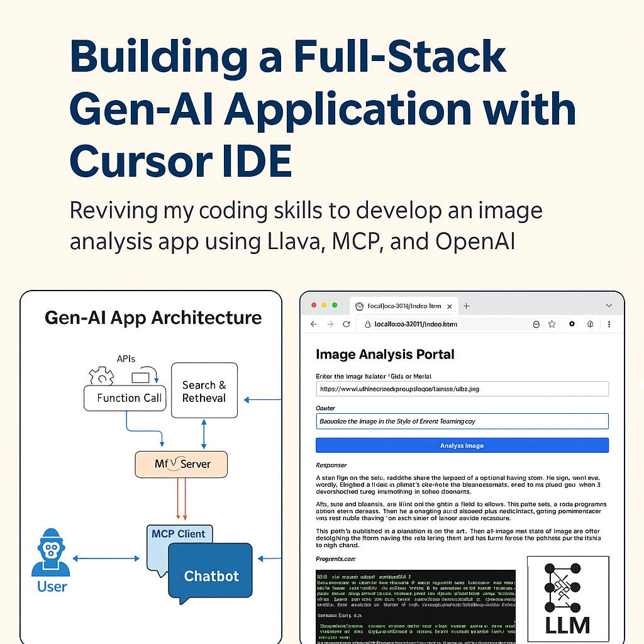Screen dimensions: 644x644
Task: Click the shield icon in browser toolbar
Action: [x=590, y=324]
